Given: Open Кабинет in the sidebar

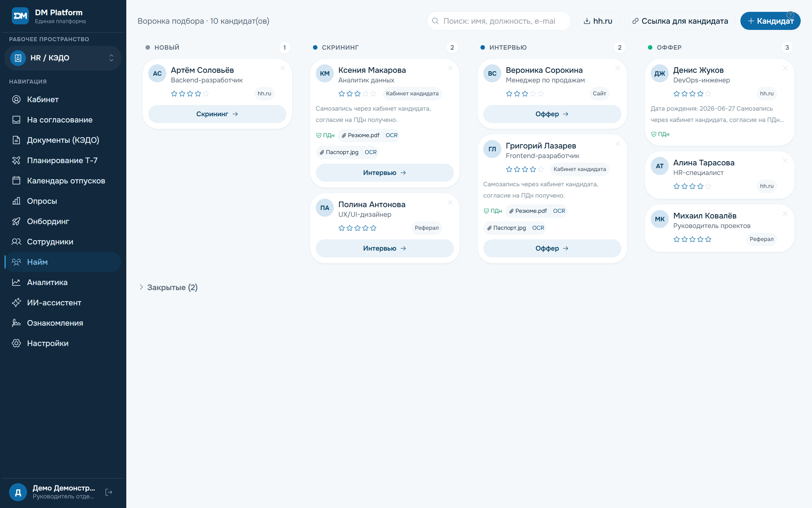Looking at the screenshot, I should tap(63, 99).
